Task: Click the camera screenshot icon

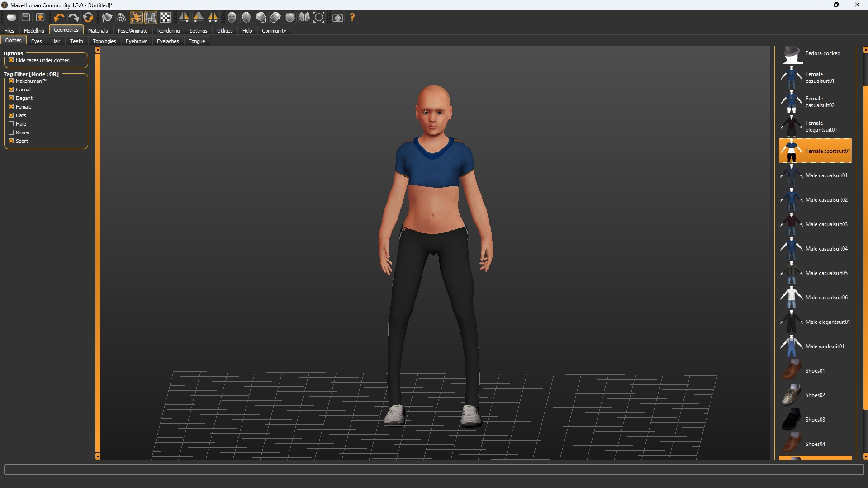Action: point(337,18)
